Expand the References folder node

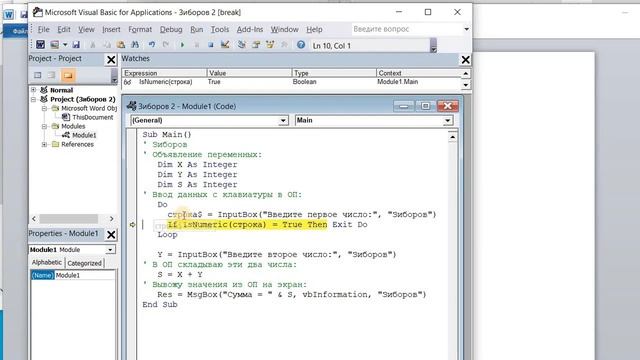coord(44,144)
